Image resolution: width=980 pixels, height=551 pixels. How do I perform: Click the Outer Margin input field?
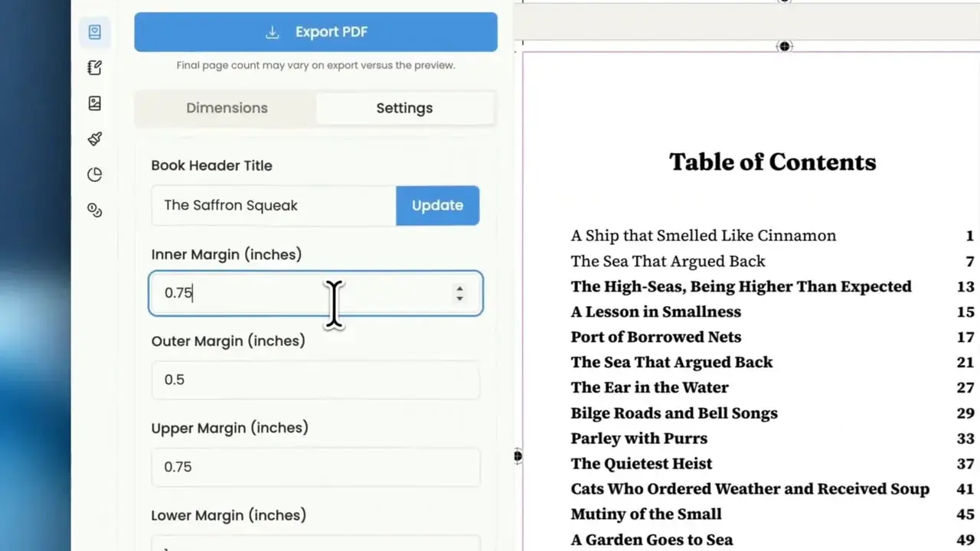point(315,380)
